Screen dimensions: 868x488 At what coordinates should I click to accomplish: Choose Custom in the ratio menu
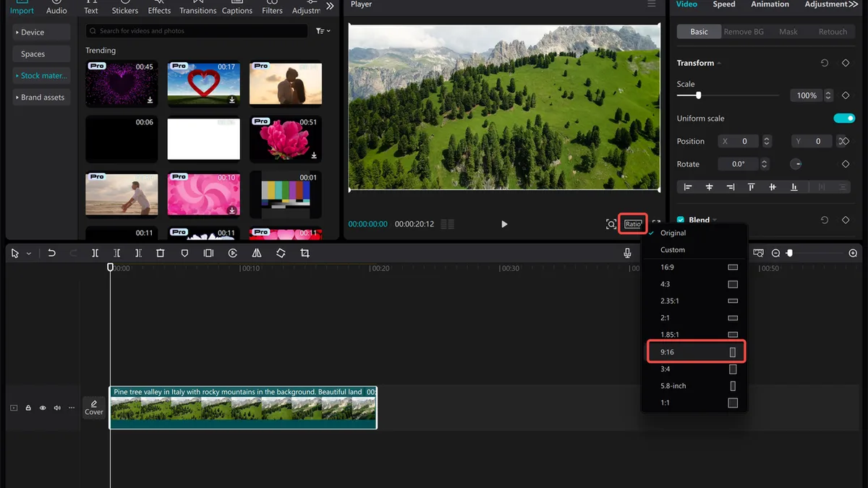(x=695, y=249)
